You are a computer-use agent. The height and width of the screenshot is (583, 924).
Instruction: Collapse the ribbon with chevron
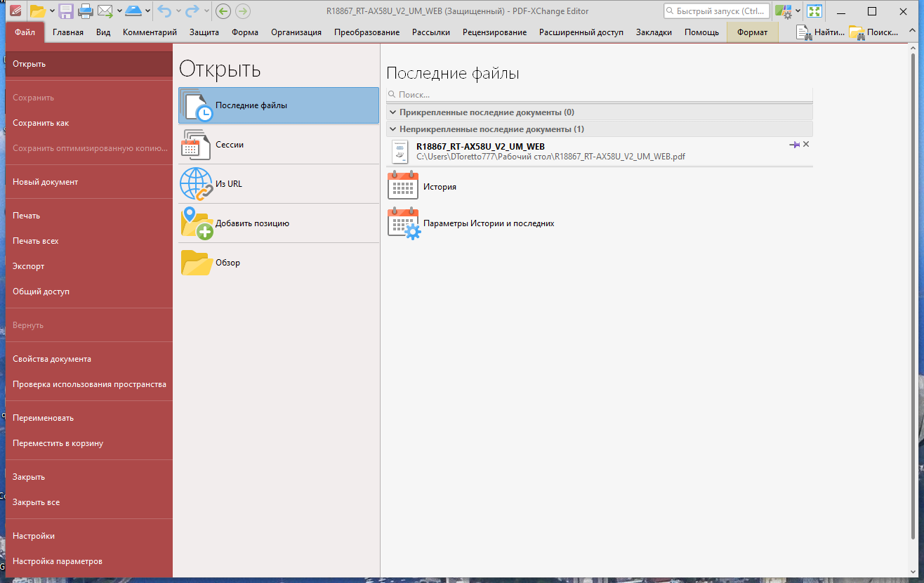(x=911, y=32)
